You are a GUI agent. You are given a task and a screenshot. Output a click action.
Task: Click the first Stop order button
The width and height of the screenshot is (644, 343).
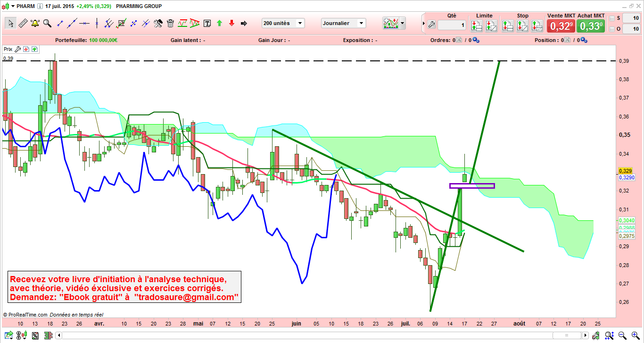click(507, 25)
